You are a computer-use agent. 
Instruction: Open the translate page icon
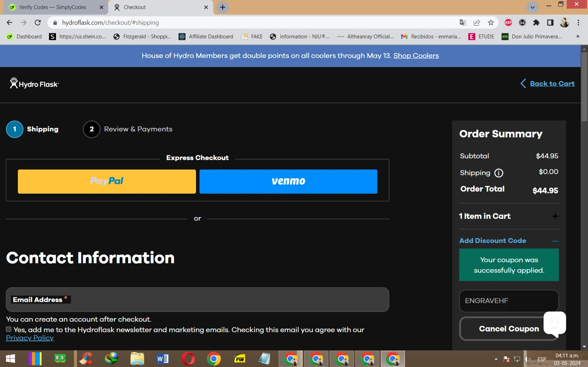click(x=463, y=23)
